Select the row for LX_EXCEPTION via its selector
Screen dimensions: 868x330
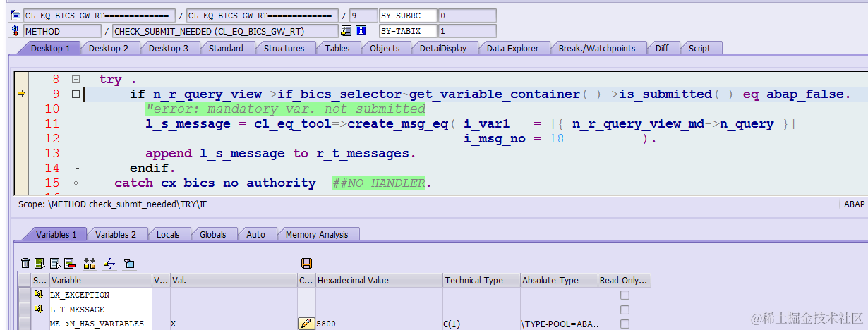click(x=25, y=295)
